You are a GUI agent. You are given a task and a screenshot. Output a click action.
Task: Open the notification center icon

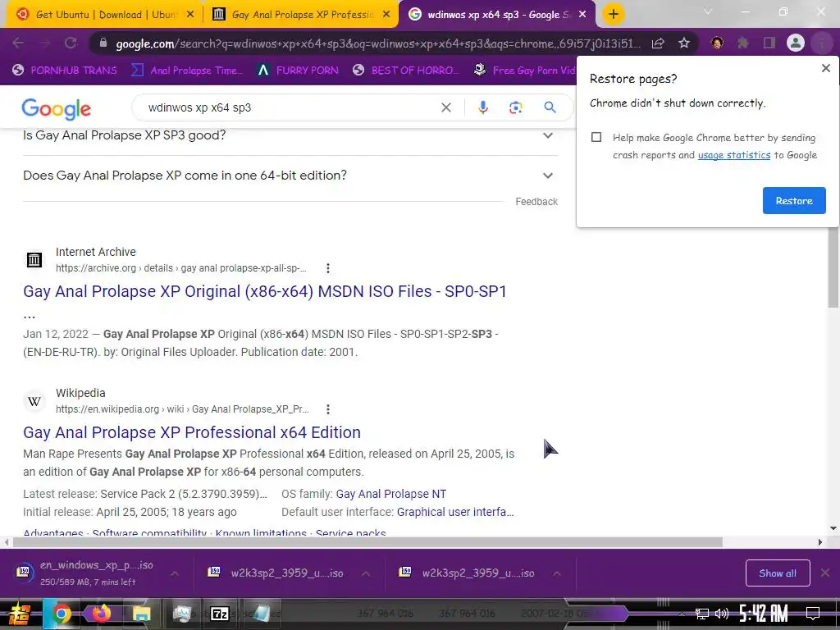[x=813, y=614]
